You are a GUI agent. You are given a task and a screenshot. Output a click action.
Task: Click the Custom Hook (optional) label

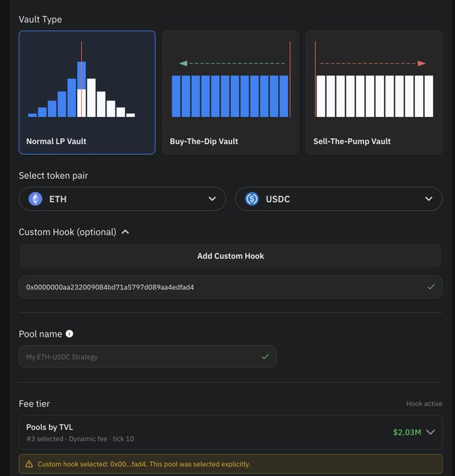click(67, 232)
